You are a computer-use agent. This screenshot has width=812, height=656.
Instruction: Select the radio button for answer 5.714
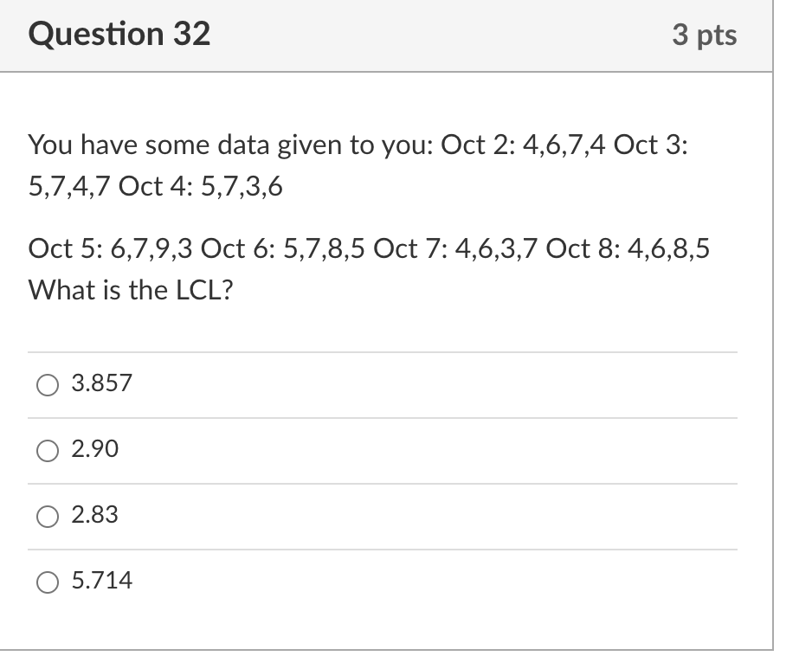(48, 582)
